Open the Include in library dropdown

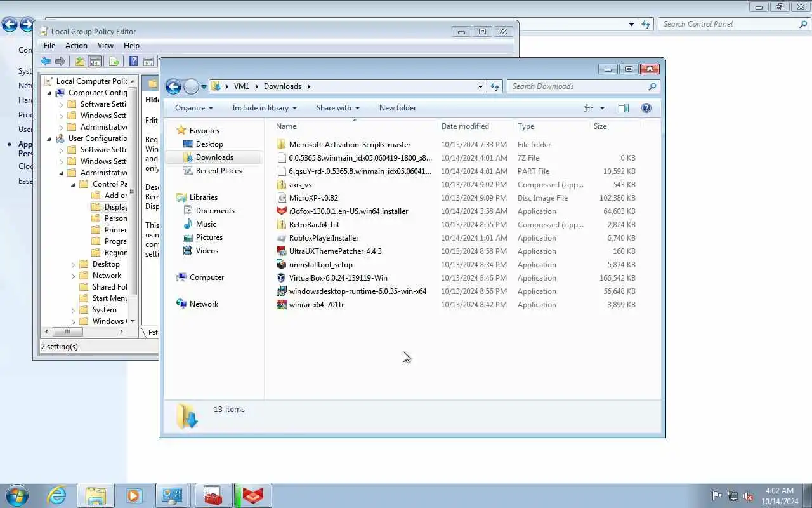click(x=265, y=108)
